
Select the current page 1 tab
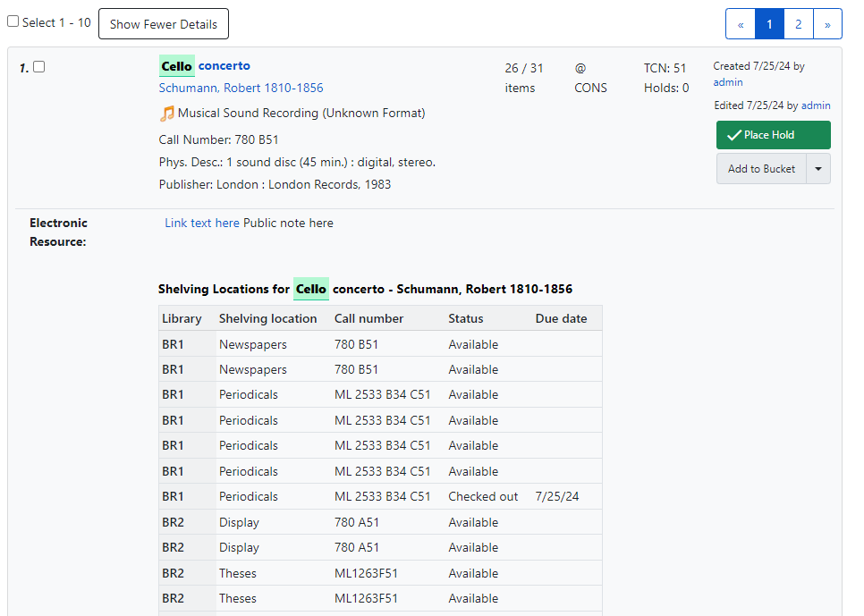click(x=769, y=23)
